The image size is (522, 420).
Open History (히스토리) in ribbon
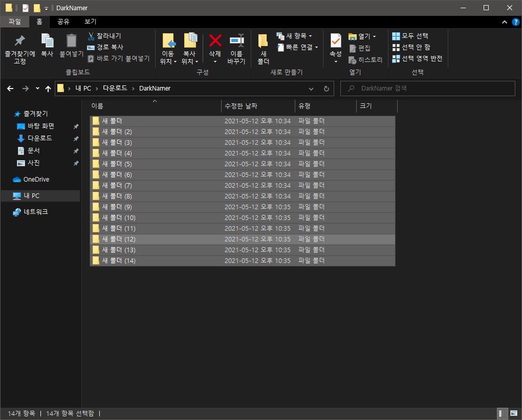click(365, 60)
